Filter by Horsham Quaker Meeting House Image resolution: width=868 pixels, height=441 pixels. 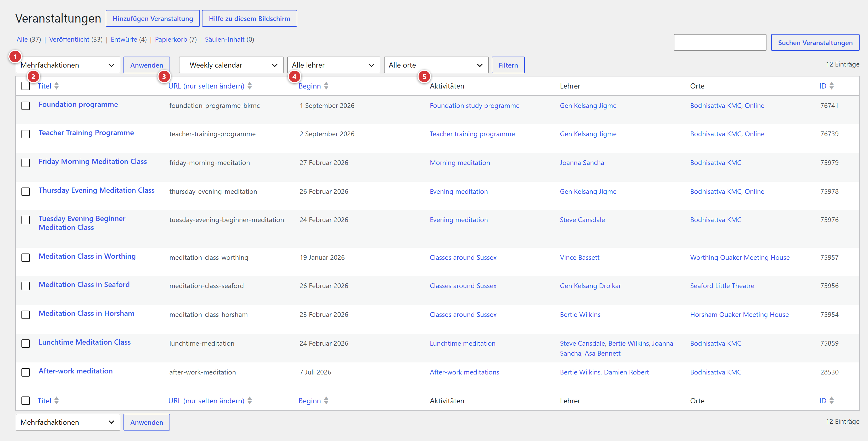739,315
